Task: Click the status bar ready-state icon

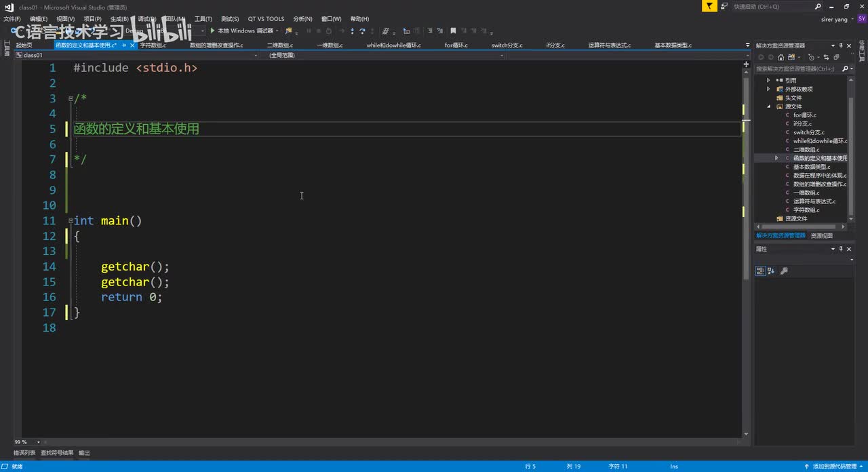Action: (5, 466)
